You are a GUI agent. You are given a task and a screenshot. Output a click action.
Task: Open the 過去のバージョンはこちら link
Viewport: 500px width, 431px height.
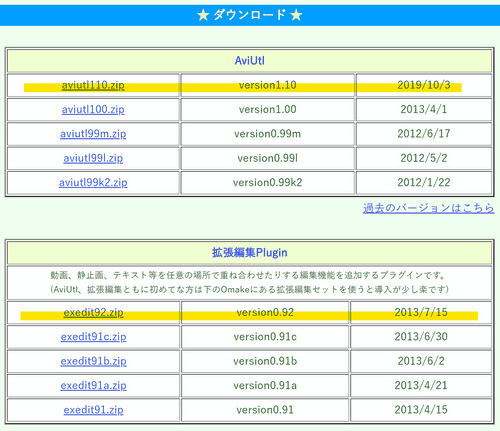coord(428,208)
